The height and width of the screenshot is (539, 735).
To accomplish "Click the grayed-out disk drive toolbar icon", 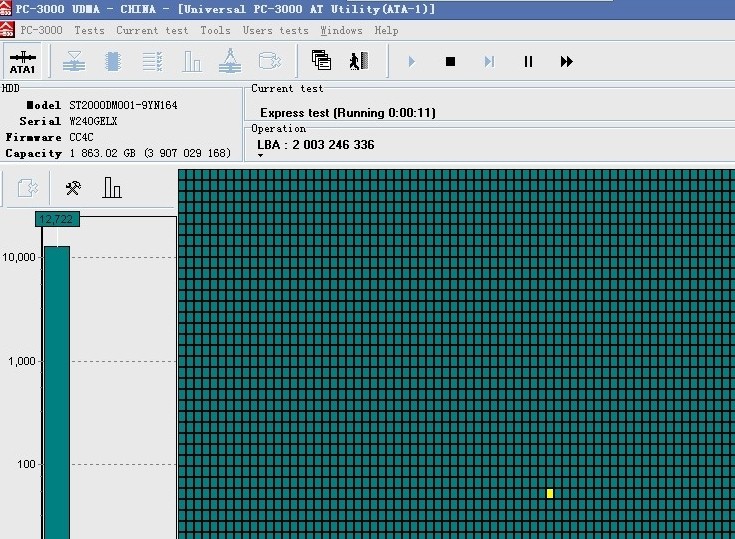I will coord(269,61).
